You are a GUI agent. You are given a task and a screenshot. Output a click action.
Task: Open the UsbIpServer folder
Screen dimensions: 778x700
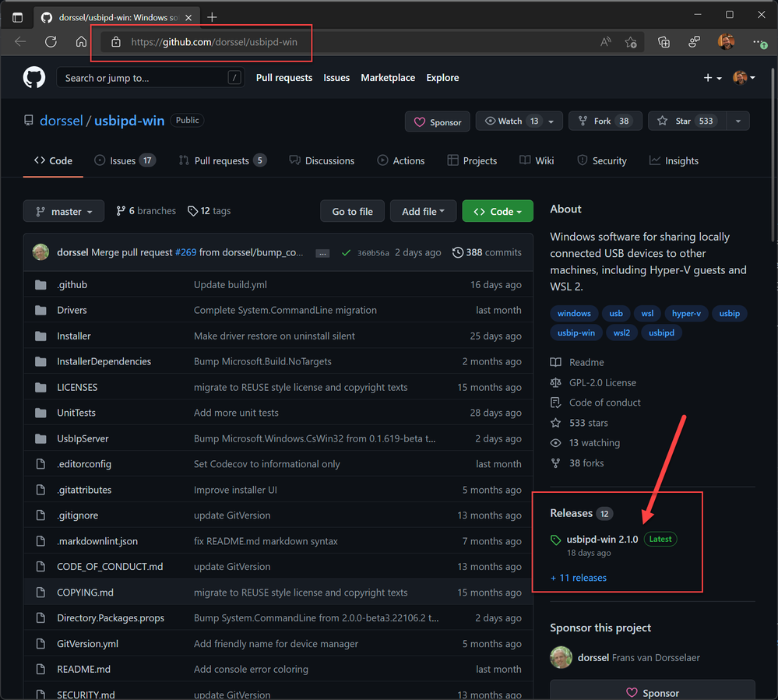click(x=83, y=438)
